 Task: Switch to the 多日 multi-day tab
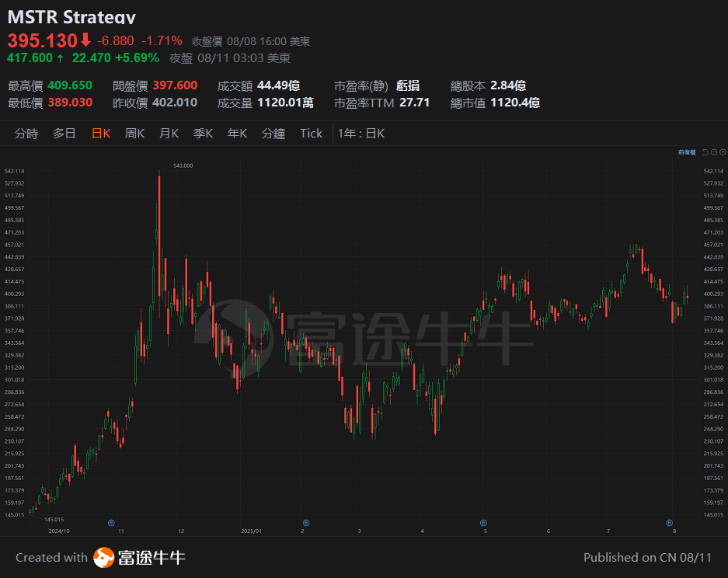click(x=64, y=133)
